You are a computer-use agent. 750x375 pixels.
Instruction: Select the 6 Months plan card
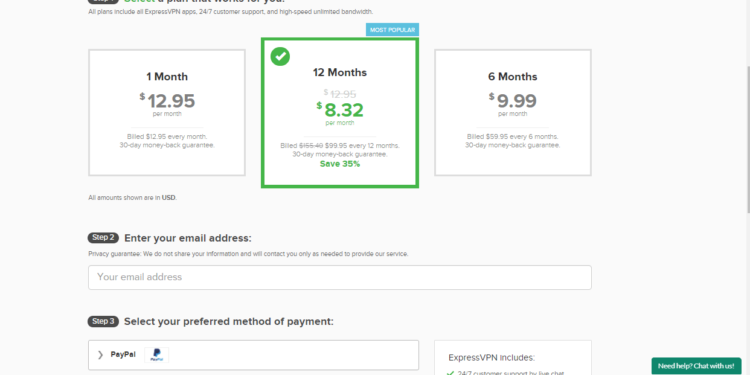[x=513, y=112]
